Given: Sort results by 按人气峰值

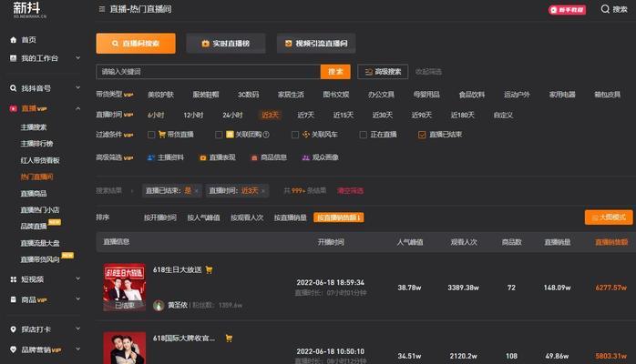Looking at the screenshot, I should pos(203,217).
